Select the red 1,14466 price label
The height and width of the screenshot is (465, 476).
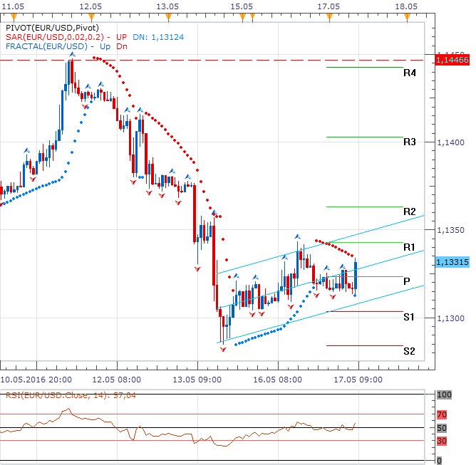(452, 60)
